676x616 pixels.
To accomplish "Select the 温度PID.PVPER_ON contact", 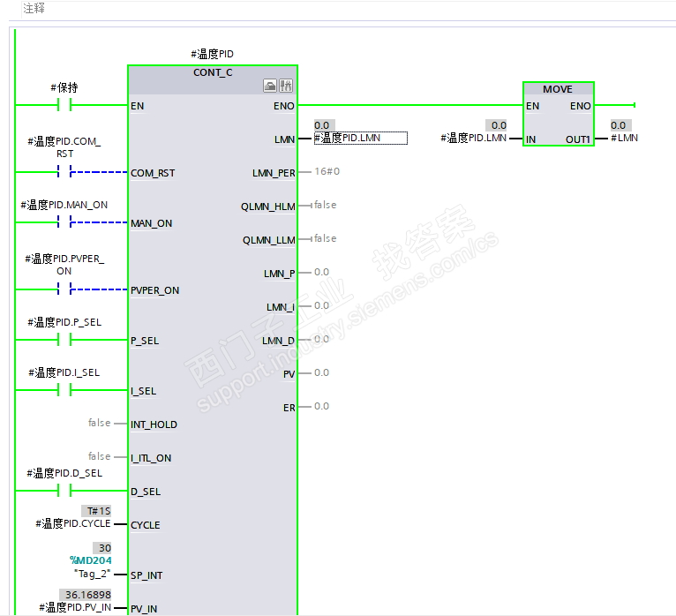I will coord(64,289).
